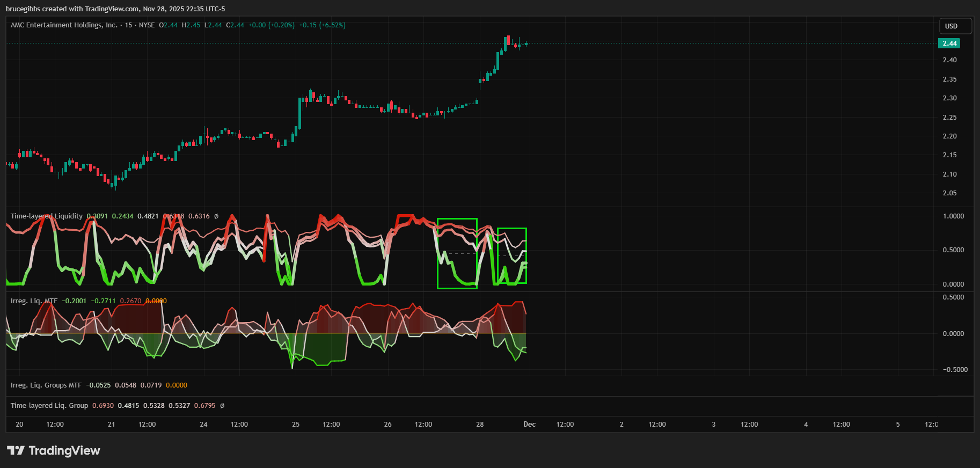Screen dimensions: 980x468
Task: Expand the Irreg. Liq. Groups MTF pane
Action: 46,385
